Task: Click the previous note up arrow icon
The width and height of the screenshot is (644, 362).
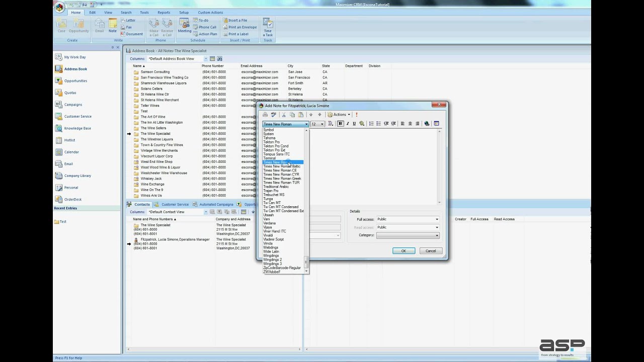Action: coord(311,115)
